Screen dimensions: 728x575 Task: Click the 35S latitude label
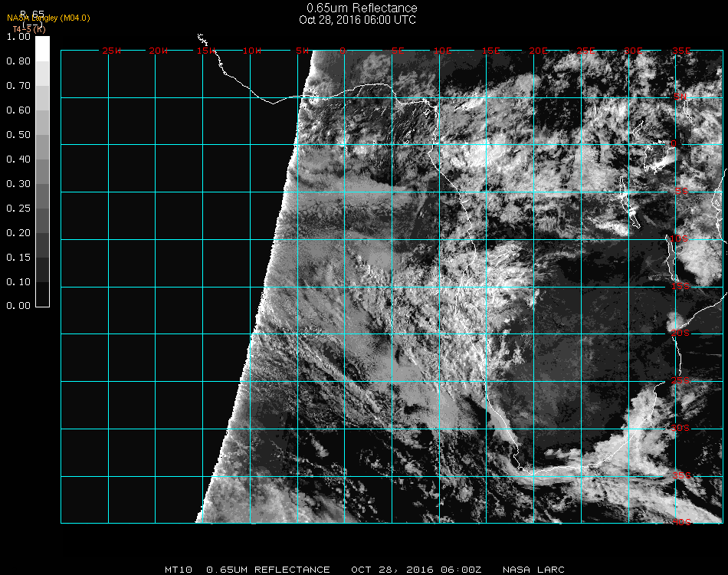point(681,475)
